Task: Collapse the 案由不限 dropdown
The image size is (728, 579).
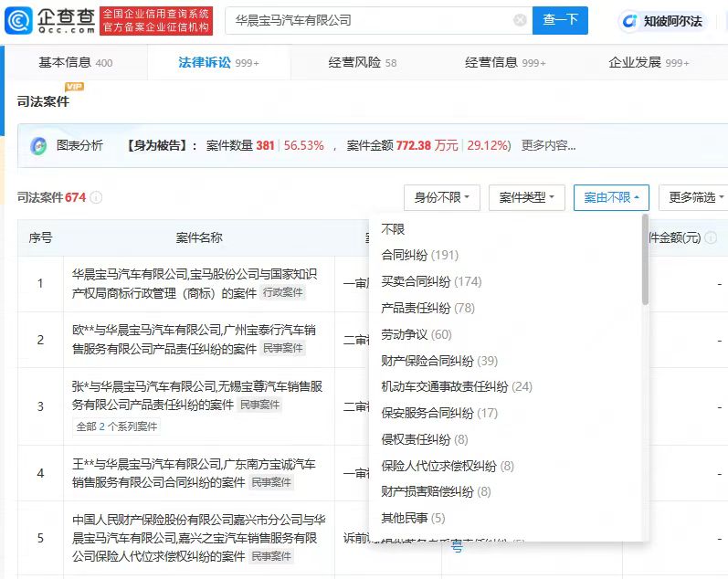Action: [611, 197]
